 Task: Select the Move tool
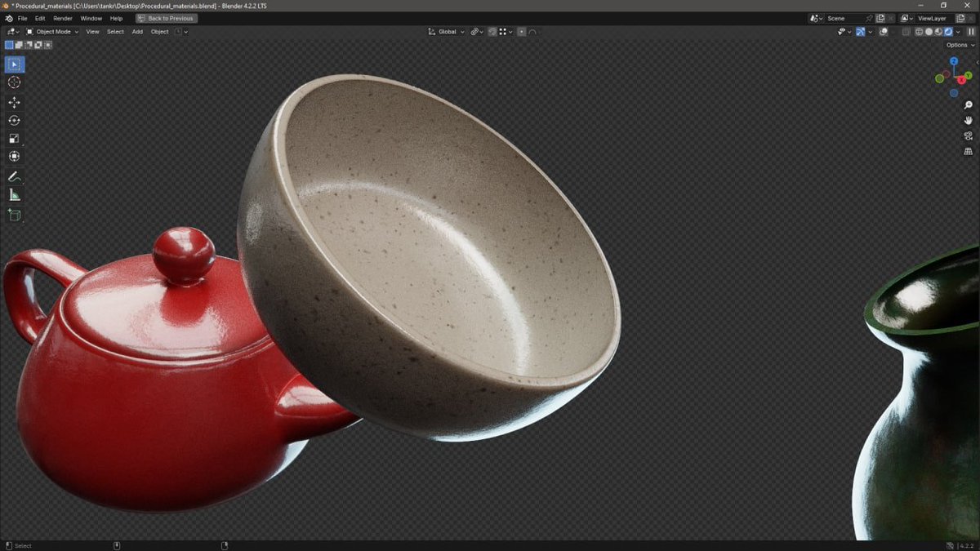tap(13, 102)
